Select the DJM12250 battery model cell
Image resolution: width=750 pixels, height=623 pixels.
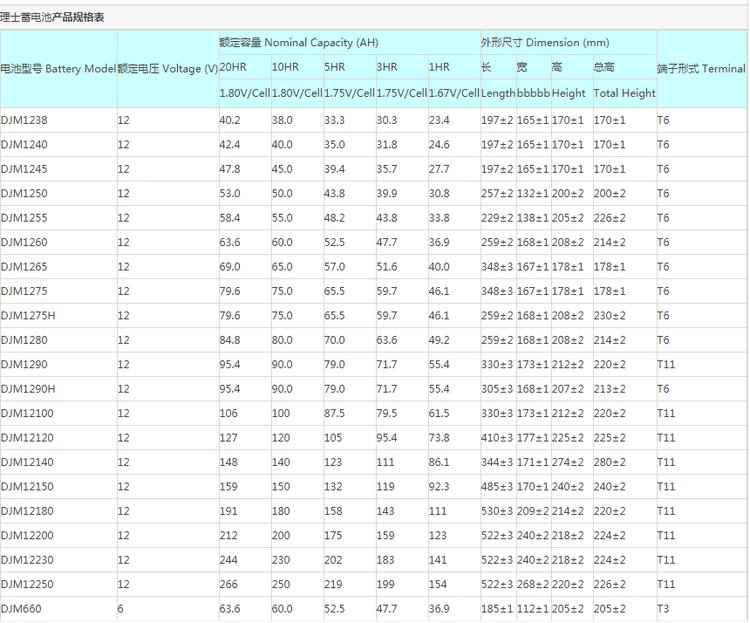(28, 583)
